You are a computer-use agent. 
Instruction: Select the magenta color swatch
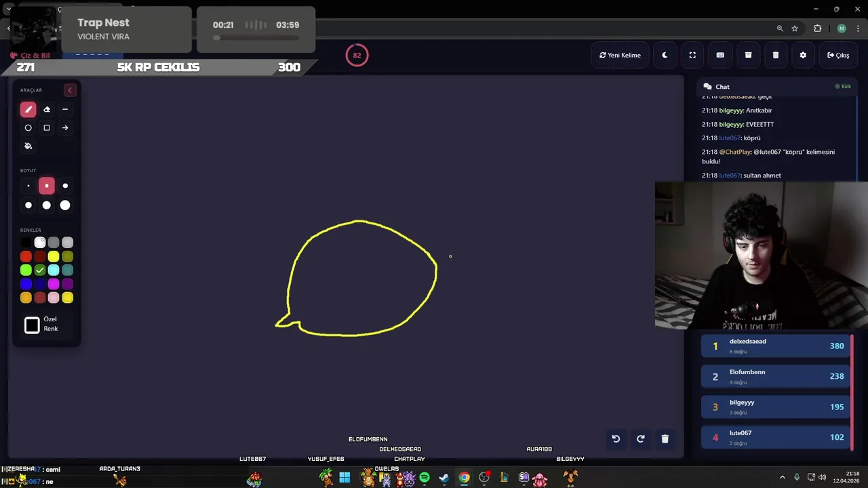coord(54,284)
